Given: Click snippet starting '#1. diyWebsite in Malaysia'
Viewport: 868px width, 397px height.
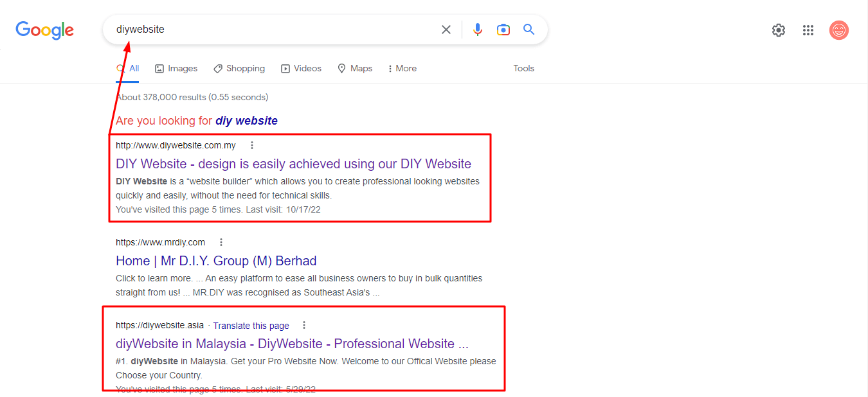Looking at the screenshot, I should 306,368.
